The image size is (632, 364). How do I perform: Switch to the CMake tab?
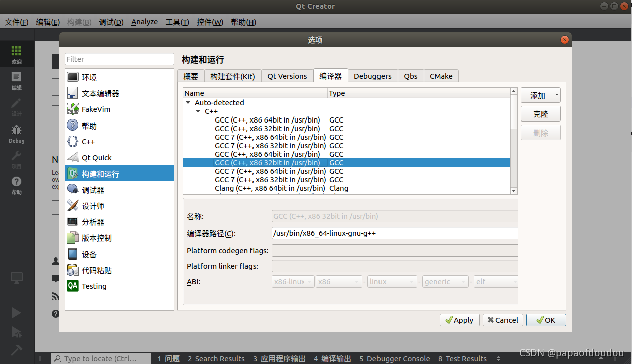[x=441, y=76]
